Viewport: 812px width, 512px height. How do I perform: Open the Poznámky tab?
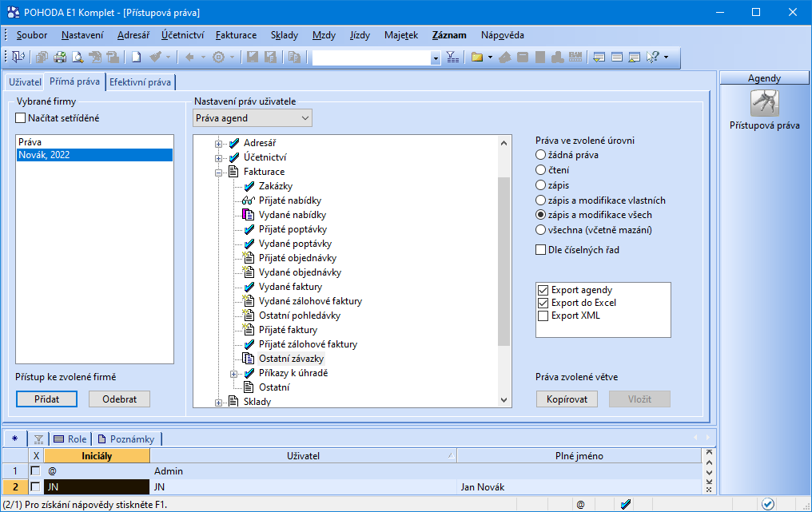127,439
